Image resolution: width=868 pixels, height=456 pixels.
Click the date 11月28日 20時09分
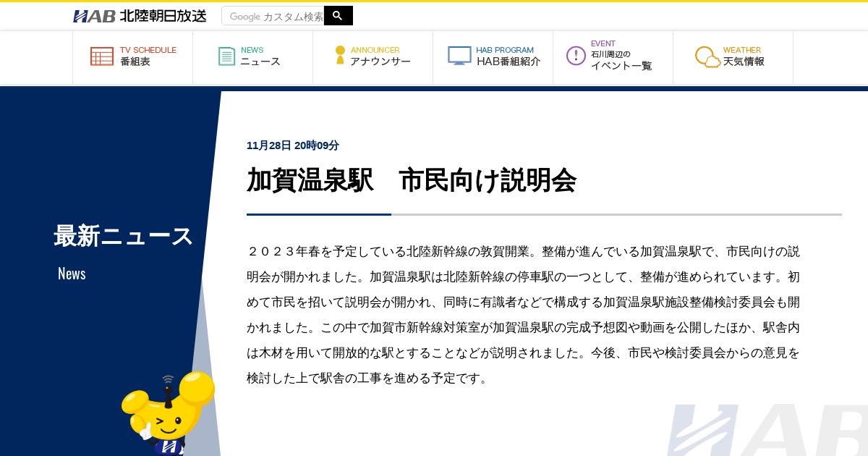pyautogui.click(x=293, y=145)
